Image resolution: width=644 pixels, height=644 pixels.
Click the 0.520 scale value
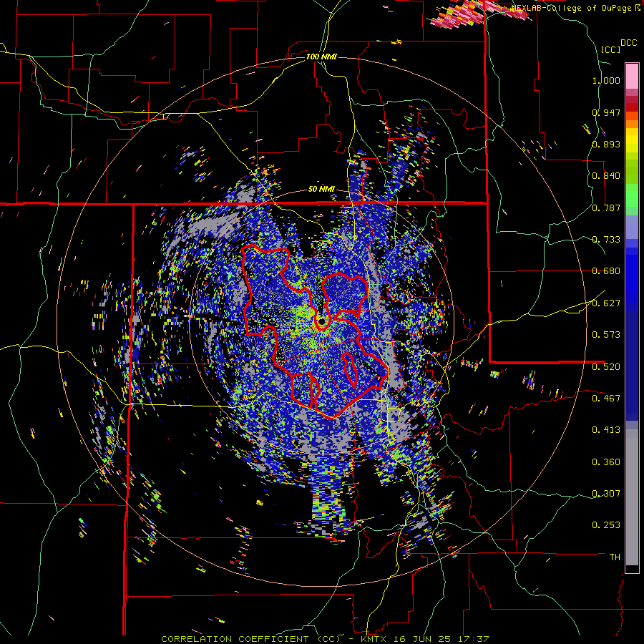tap(606, 366)
